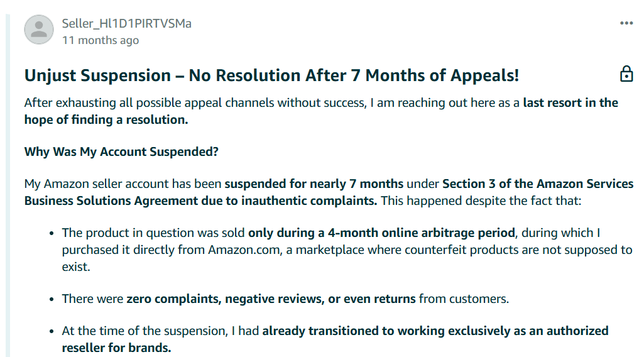Click "only during a 4-month online arbitrage period"

point(381,233)
